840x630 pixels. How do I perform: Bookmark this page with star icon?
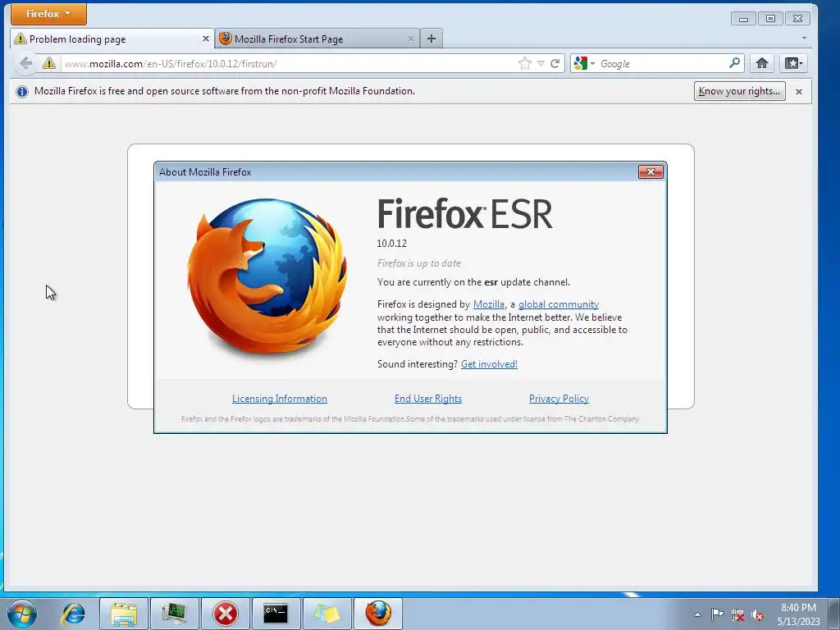[x=524, y=64]
